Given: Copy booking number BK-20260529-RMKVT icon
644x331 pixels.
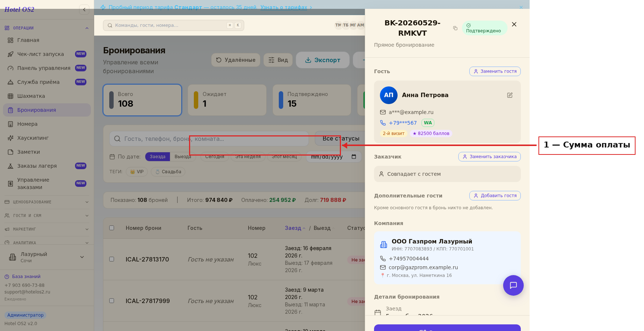Looking at the screenshot, I should [455, 28].
